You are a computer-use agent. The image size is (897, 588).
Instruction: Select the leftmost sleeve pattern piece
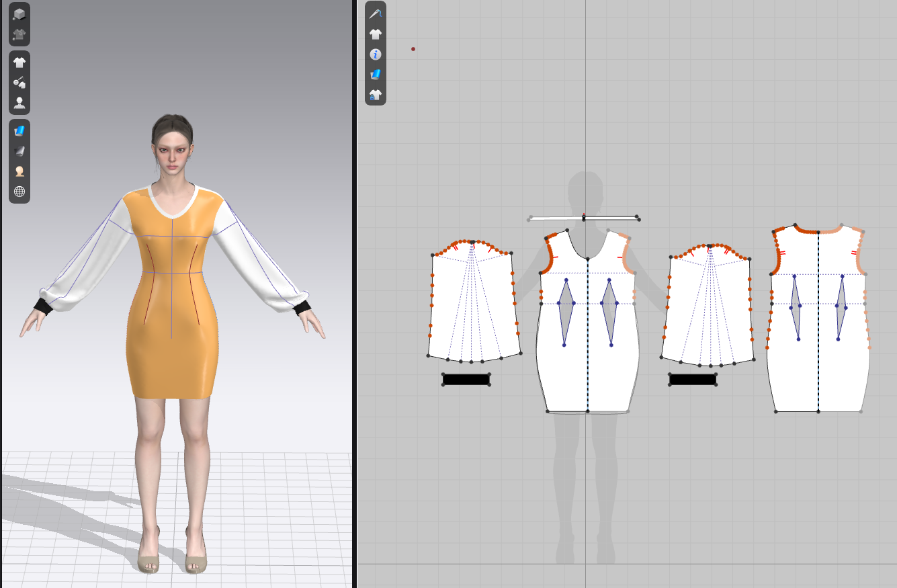pyautogui.click(x=472, y=302)
